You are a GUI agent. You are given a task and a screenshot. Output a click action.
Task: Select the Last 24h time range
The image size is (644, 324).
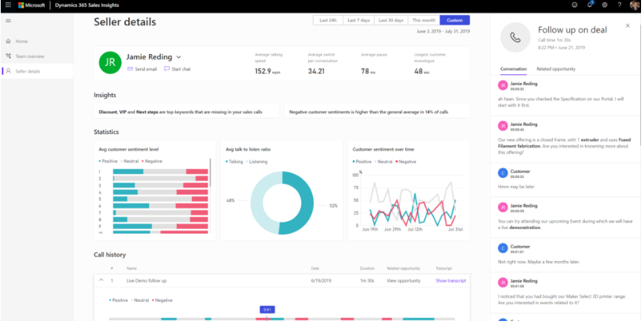(x=328, y=20)
